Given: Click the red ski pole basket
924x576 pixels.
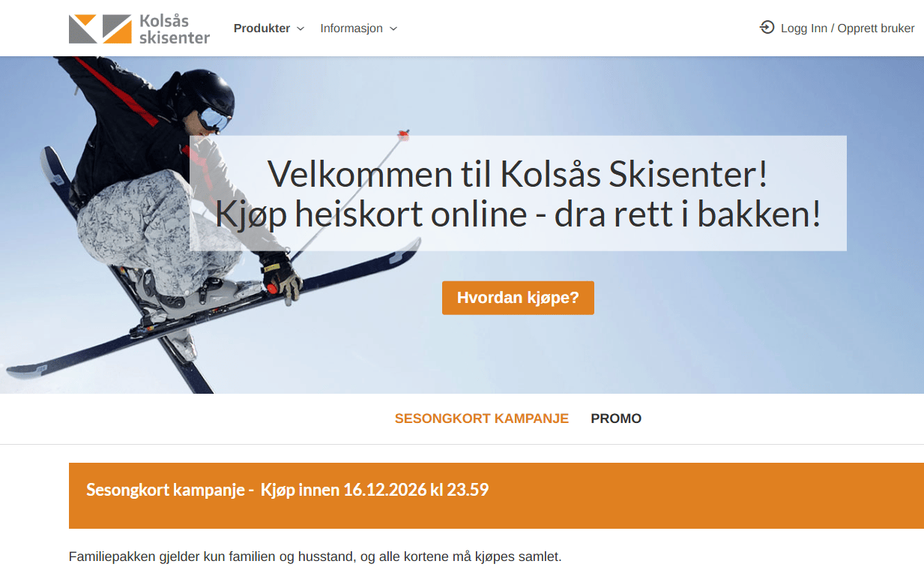Looking at the screenshot, I should tap(403, 135).
